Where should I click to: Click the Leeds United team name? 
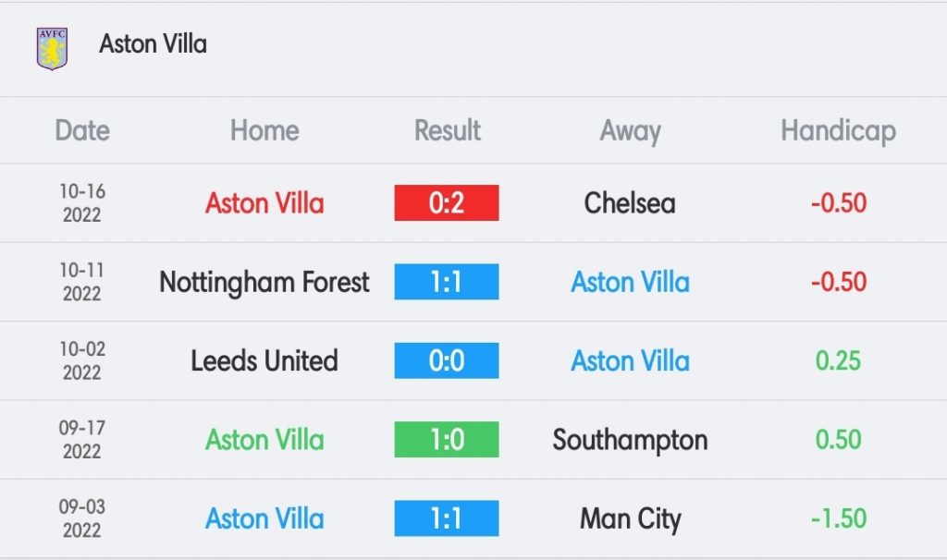(264, 361)
